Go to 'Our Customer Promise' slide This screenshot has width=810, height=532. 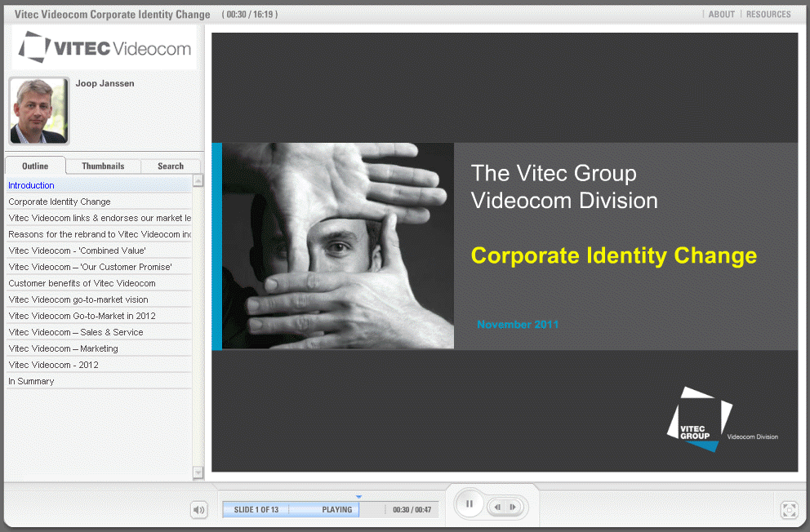pyautogui.click(x=99, y=267)
